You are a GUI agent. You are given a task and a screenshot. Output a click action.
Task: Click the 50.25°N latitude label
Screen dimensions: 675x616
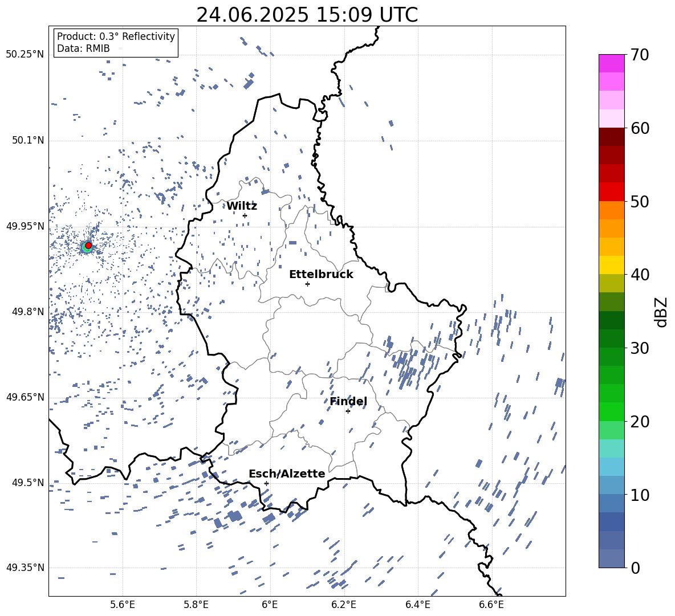[x=25, y=55]
